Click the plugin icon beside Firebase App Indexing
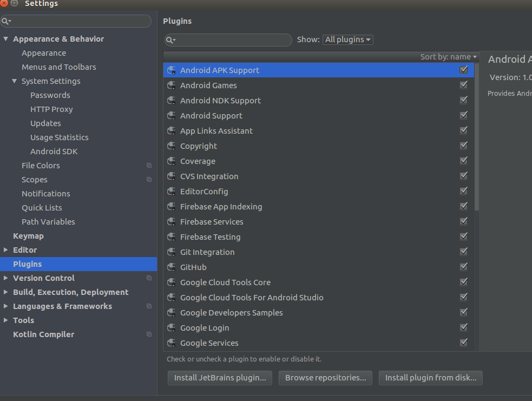Screen dimensions: 532x401 [172, 207]
